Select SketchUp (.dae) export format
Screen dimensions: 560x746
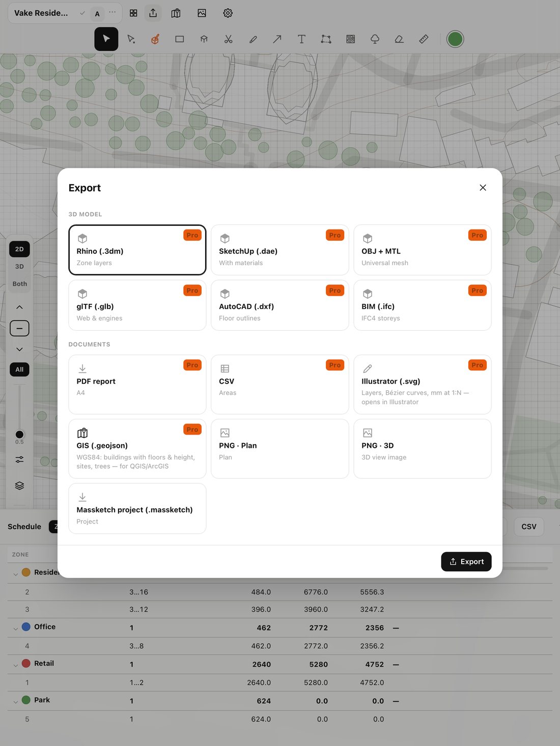280,250
